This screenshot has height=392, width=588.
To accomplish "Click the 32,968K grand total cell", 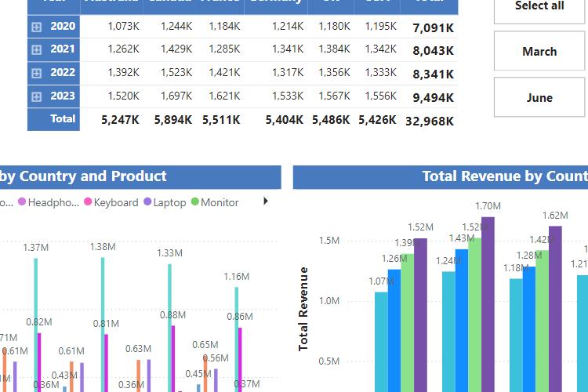I will (x=430, y=122).
